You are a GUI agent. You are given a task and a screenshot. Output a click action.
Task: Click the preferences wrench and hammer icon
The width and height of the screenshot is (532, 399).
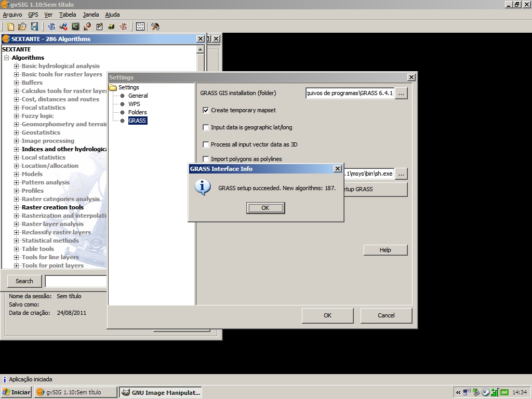[155, 26]
